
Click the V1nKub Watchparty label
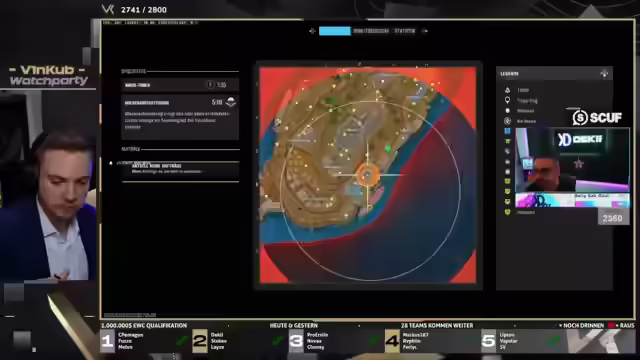49,75
